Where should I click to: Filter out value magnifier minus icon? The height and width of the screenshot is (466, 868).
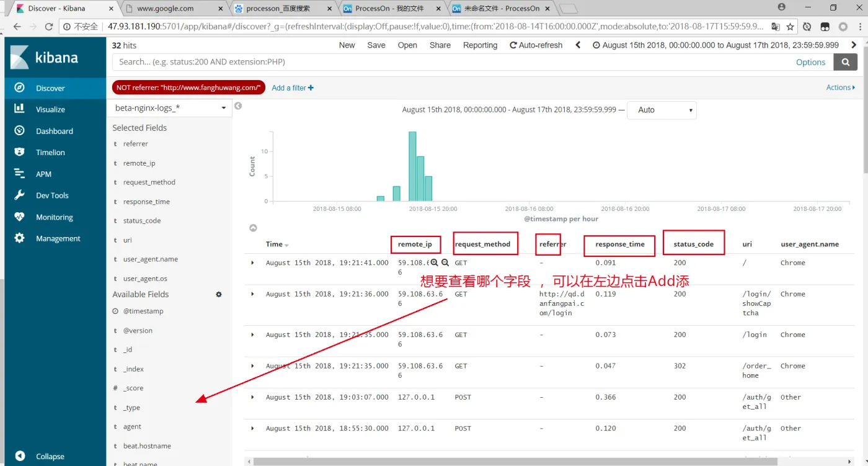445,263
